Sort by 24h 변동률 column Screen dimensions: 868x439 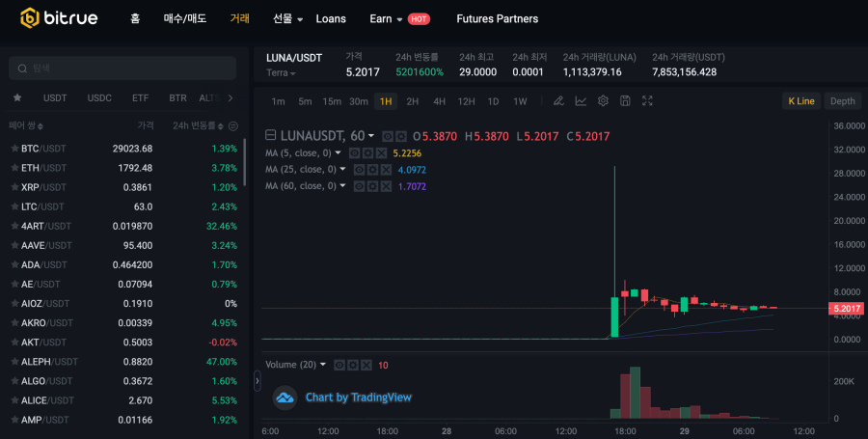(198, 126)
